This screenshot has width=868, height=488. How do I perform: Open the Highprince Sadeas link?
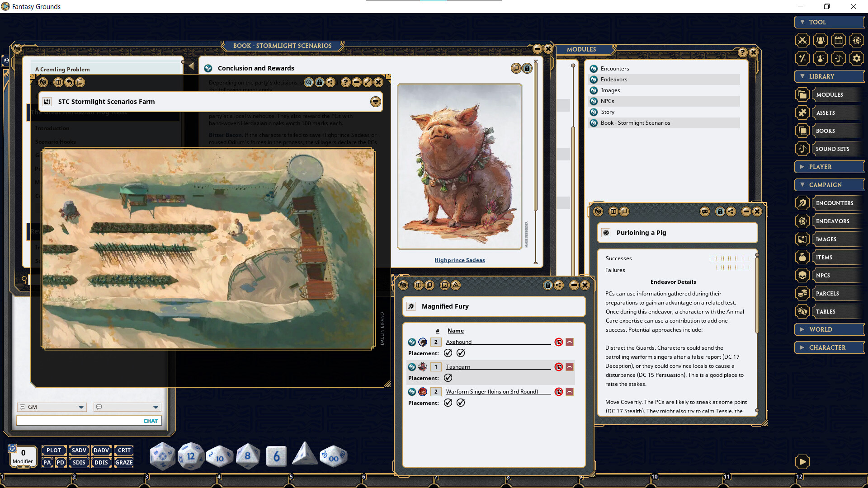[459, 260]
